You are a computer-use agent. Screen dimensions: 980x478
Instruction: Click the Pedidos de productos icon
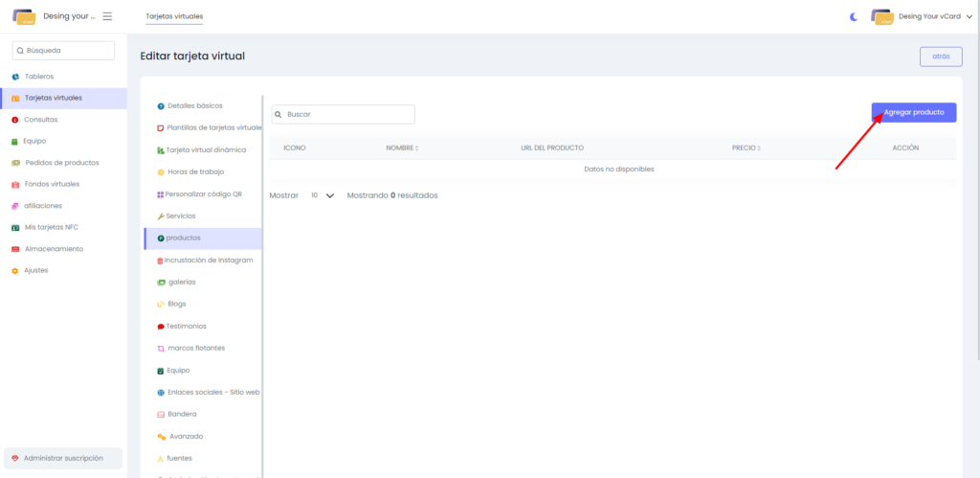15,163
